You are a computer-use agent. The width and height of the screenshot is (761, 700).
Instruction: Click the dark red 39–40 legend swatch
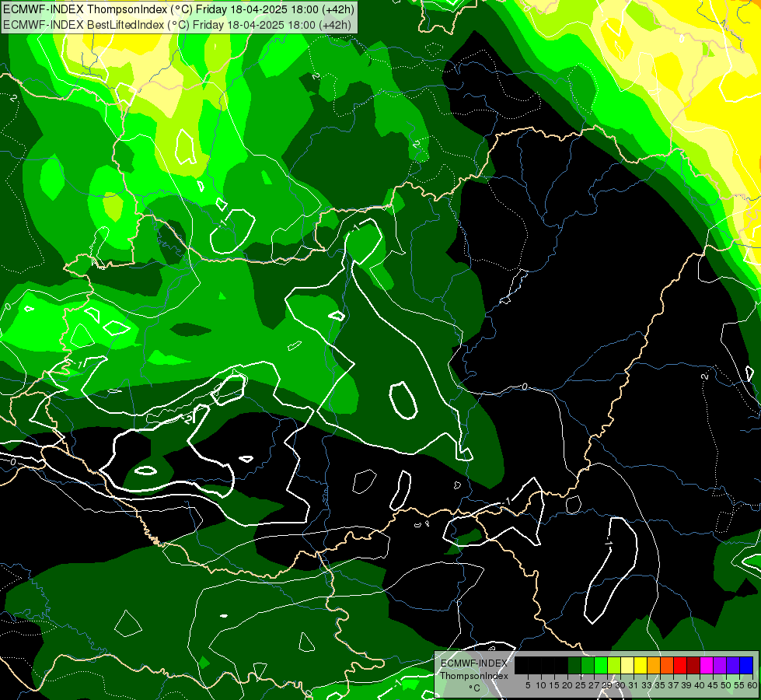point(693,666)
